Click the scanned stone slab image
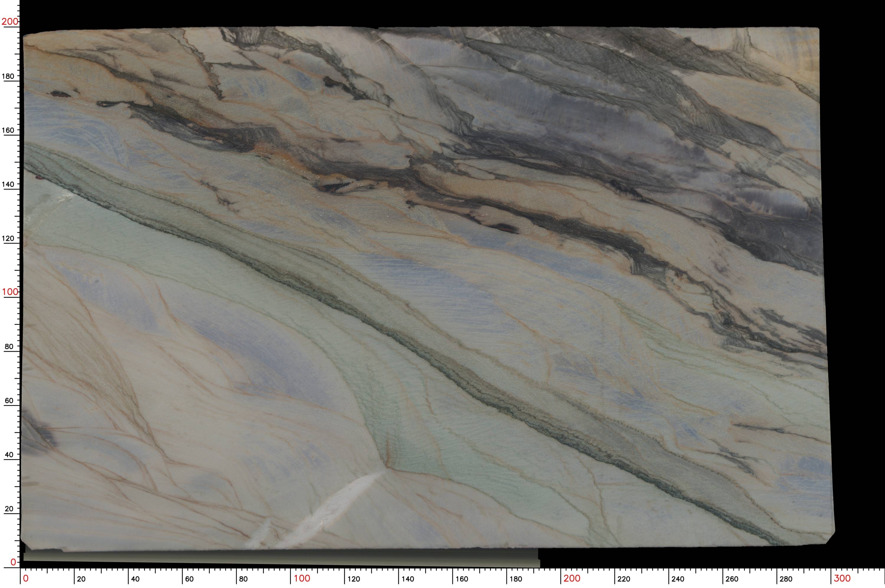The image size is (885, 588). 427,289
